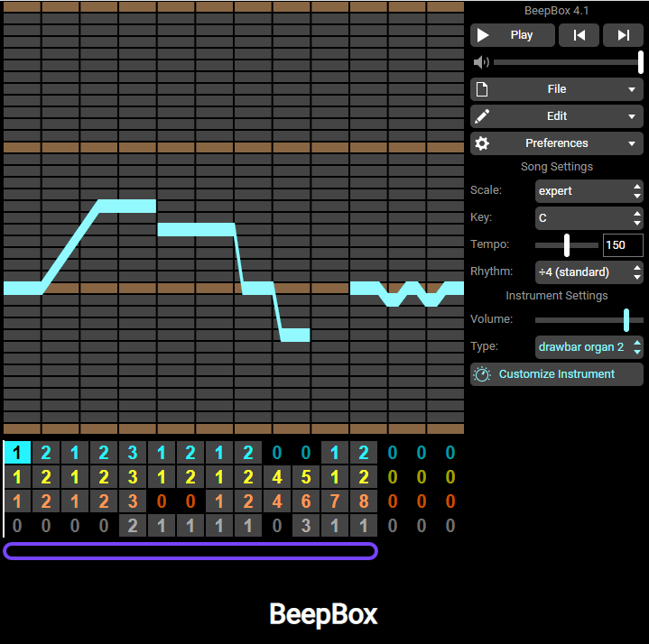Screen dimensions: 649x644
Task: Select orange channel pattern 3 cell
Action: [x=133, y=501]
